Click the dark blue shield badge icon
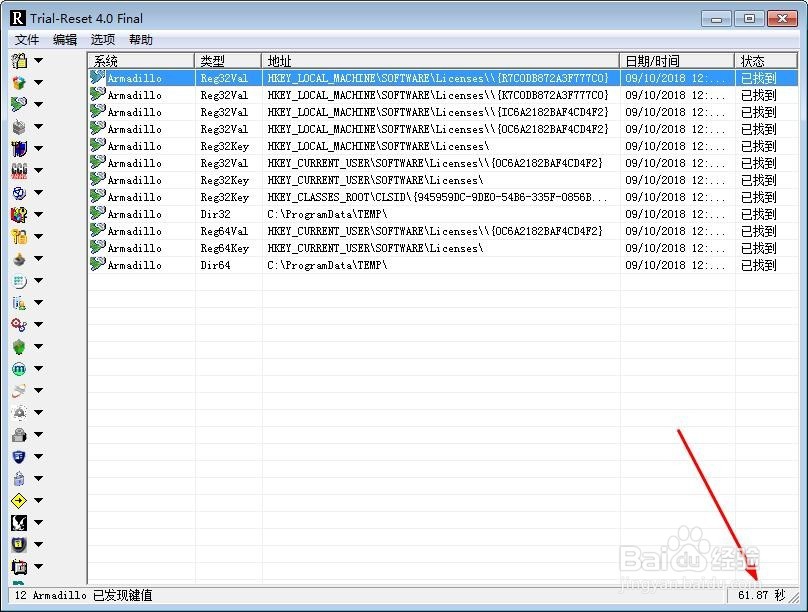808x612 pixels. 19,456
